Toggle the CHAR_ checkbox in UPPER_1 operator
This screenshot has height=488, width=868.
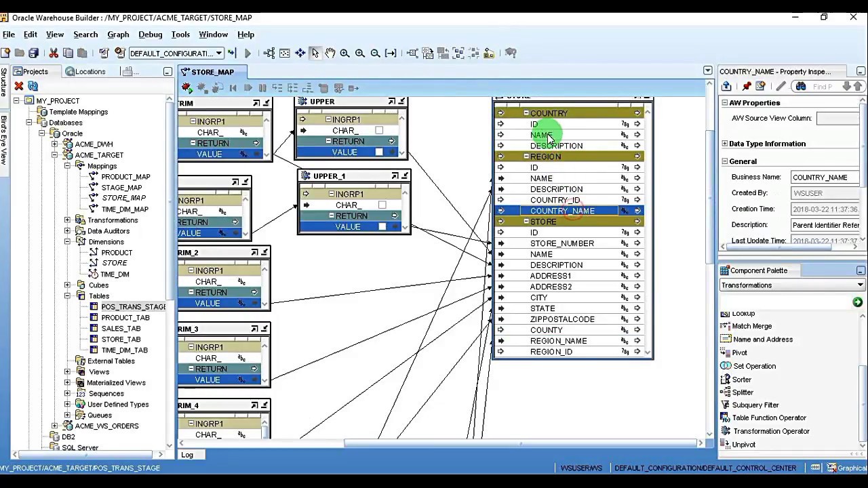click(x=382, y=205)
